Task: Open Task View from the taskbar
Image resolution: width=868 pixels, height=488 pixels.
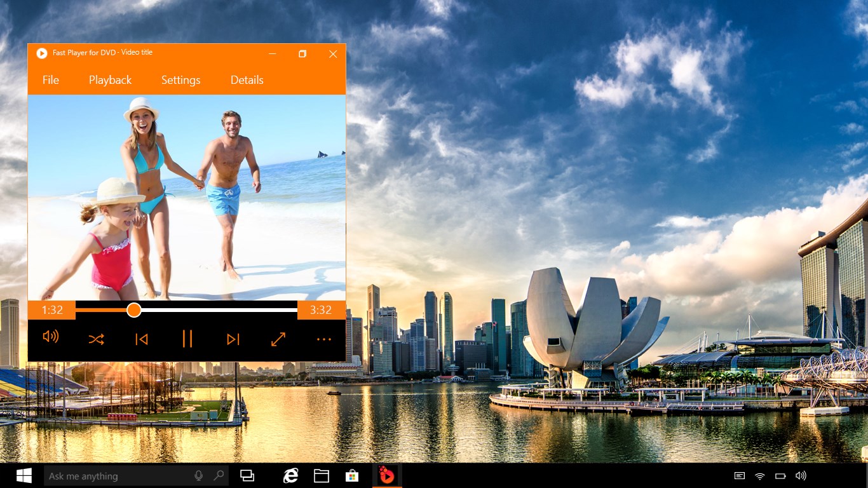Action: (247, 475)
